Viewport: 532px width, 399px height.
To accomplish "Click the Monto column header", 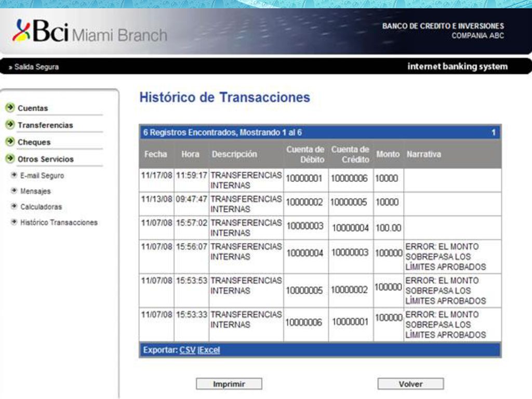I will click(x=388, y=154).
